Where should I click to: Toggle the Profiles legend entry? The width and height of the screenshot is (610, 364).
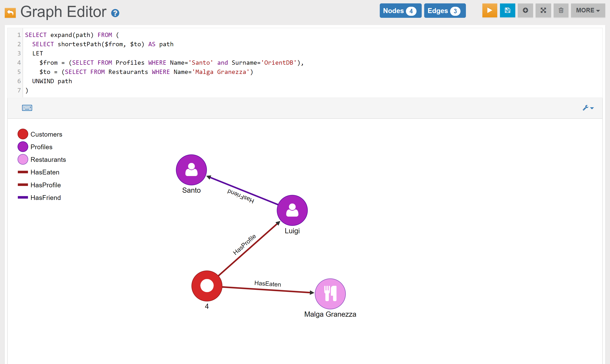point(41,147)
